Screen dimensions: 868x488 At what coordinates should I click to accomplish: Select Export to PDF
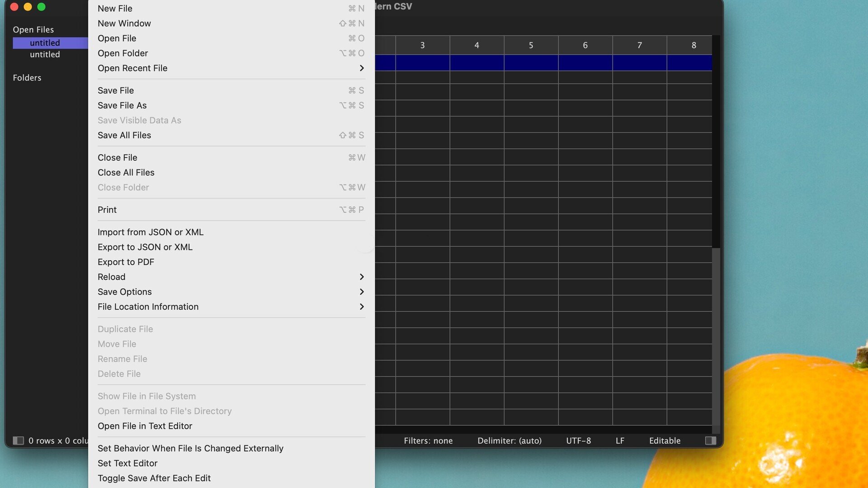(231, 262)
